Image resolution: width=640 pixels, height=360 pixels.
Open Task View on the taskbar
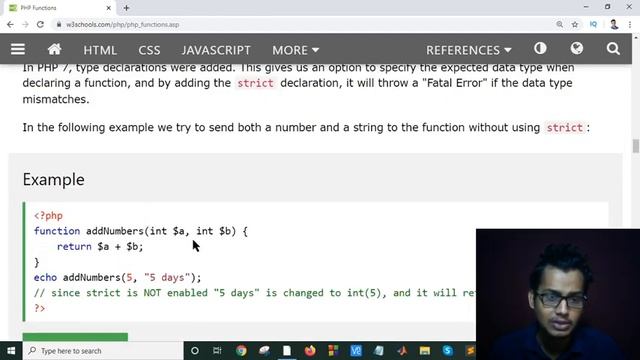click(x=217, y=351)
